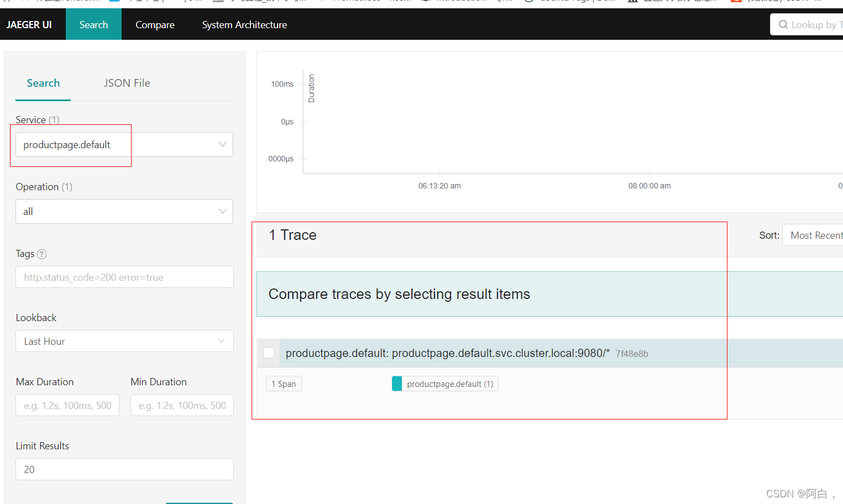Open the Tags help question mark icon

[42, 254]
